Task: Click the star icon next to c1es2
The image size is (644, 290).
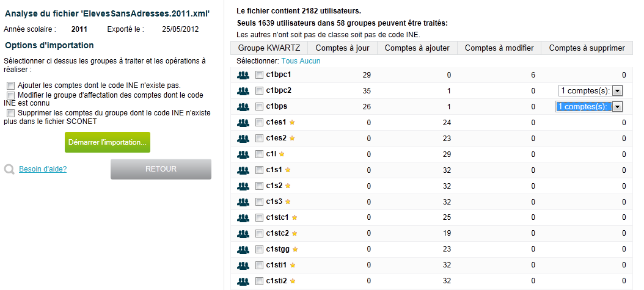Action: (x=292, y=138)
